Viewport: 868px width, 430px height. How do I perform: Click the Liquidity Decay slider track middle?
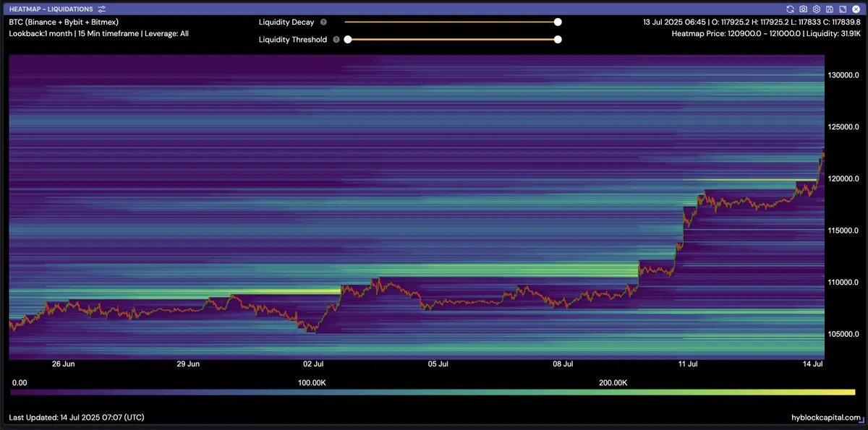pyautogui.click(x=451, y=22)
